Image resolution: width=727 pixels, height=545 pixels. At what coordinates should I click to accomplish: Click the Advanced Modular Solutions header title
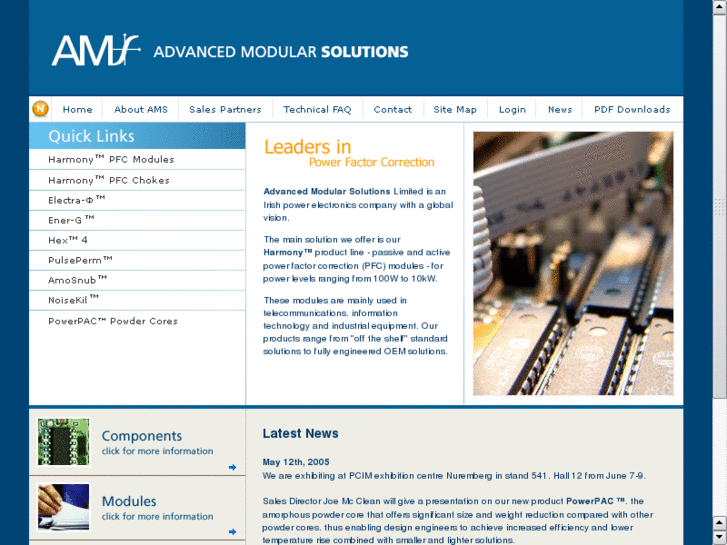pos(281,51)
